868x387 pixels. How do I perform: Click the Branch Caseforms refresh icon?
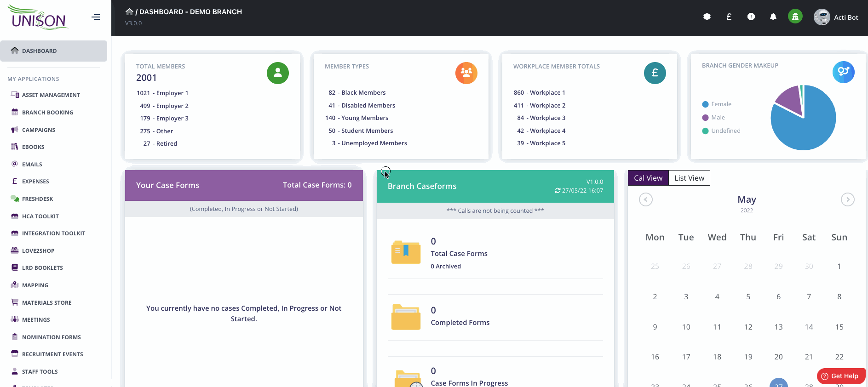point(558,191)
